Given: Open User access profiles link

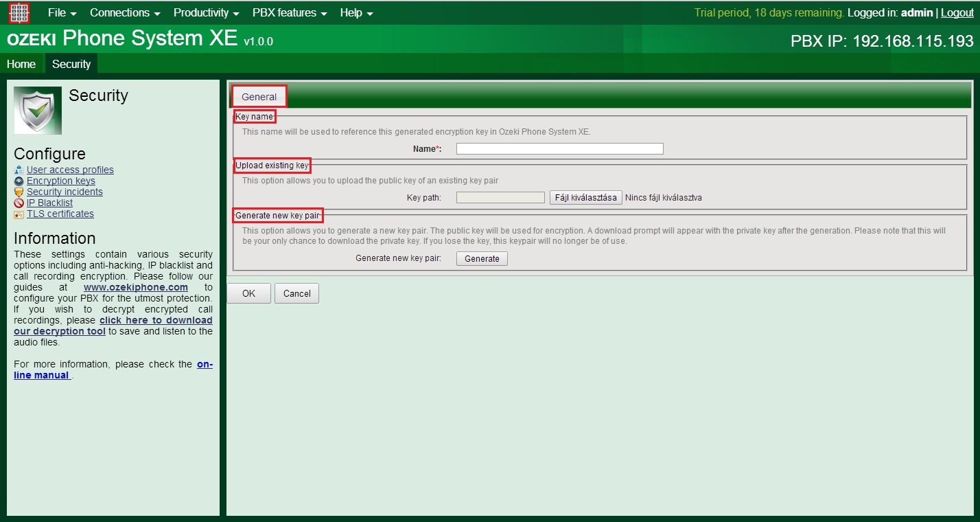Looking at the screenshot, I should tap(70, 170).
